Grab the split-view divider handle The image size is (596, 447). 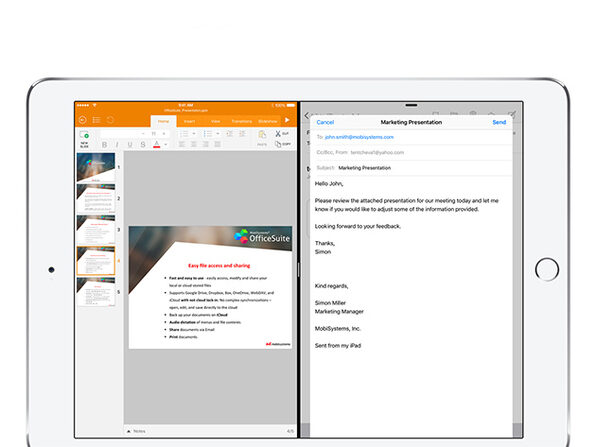[299, 270]
